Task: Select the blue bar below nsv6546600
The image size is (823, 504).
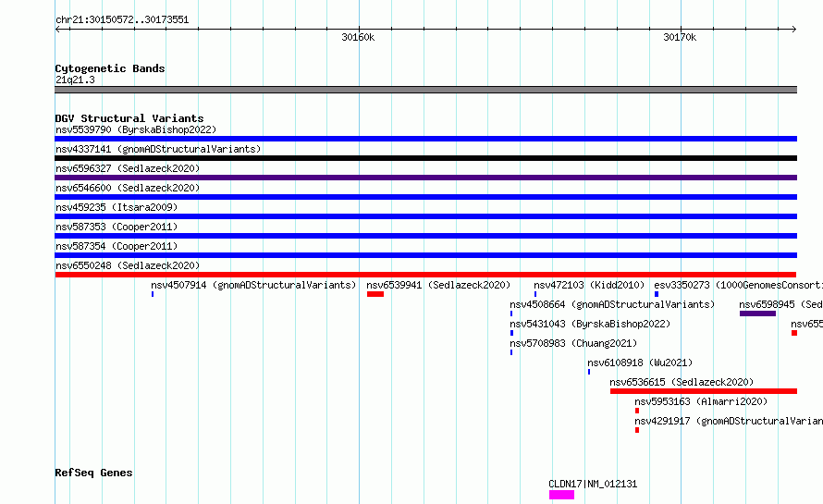Action: coord(425,197)
